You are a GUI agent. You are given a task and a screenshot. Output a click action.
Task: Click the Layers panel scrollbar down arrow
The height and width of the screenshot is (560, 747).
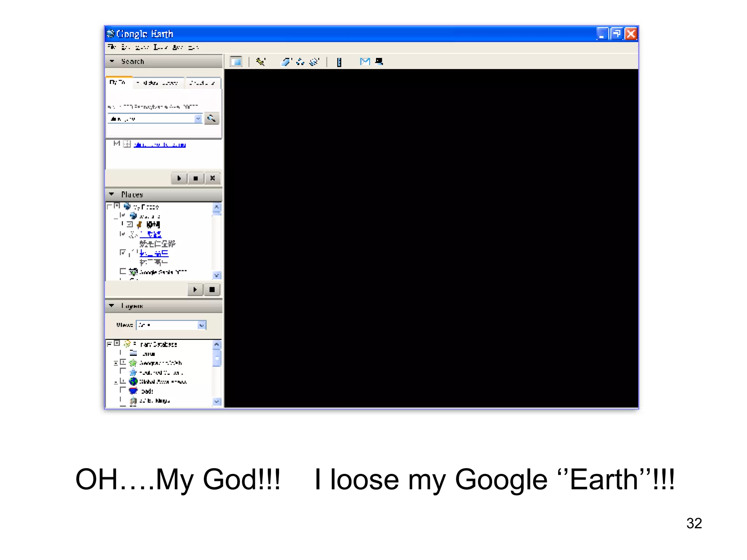[217, 401]
